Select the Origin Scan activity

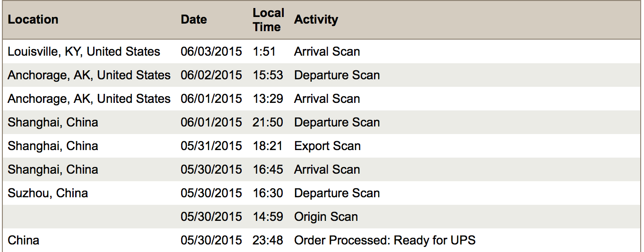click(x=326, y=217)
